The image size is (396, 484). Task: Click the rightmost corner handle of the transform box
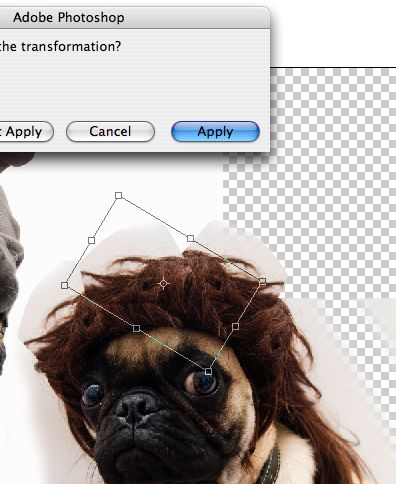pyautogui.click(x=262, y=281)
